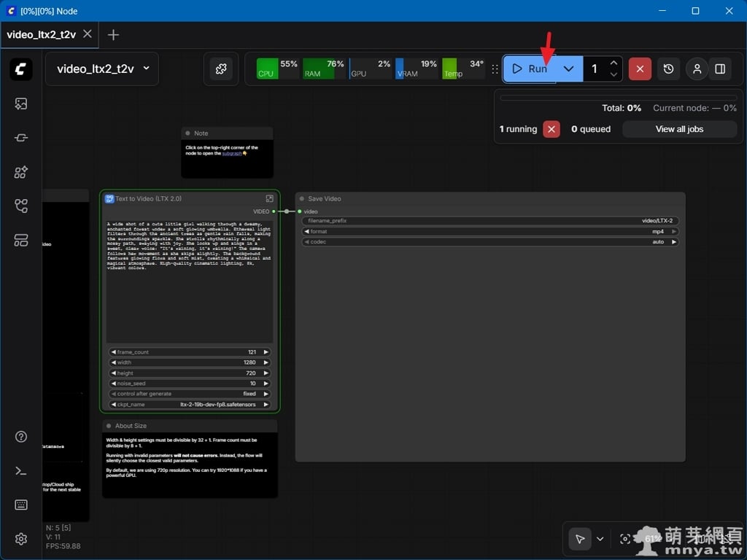Open the Assets panel in the sidebar
The image size is (747, 560).
[x=21, y=104]
